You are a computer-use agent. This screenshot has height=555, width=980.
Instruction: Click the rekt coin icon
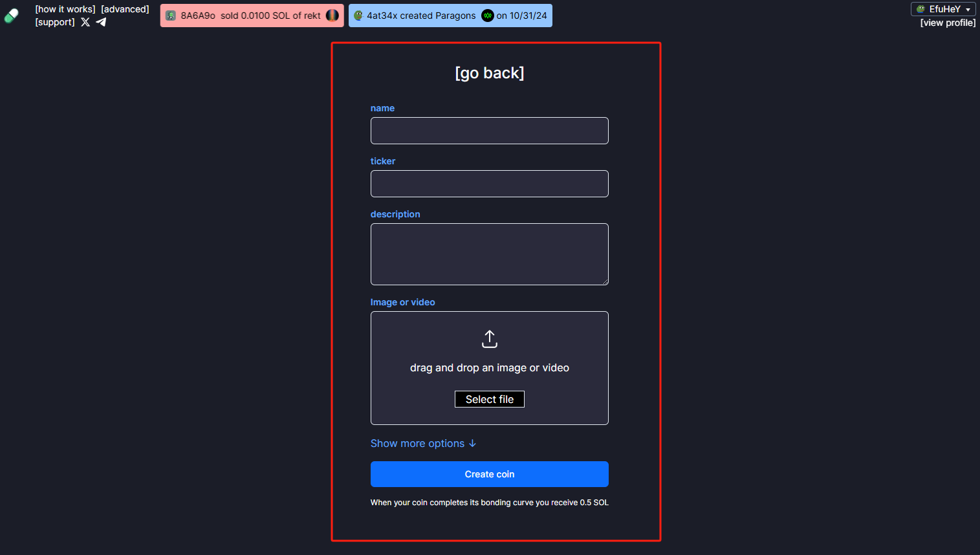[332, 16]
